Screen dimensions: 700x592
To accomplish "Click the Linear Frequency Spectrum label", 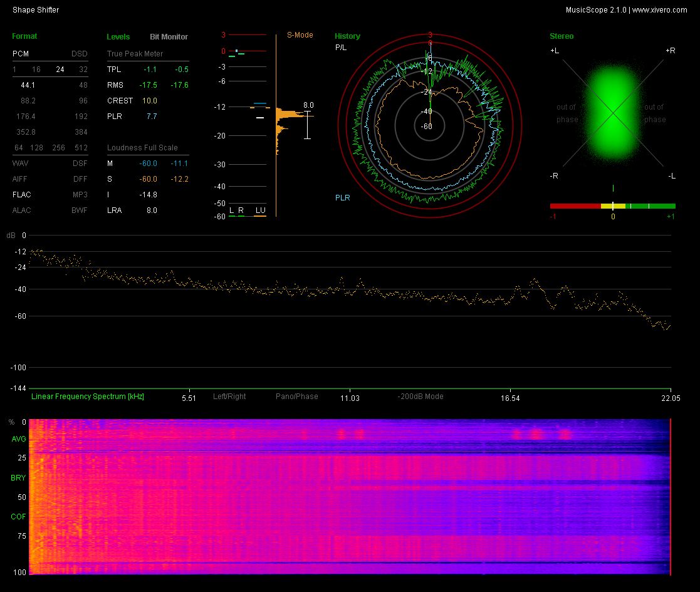I will click(88, 397).
